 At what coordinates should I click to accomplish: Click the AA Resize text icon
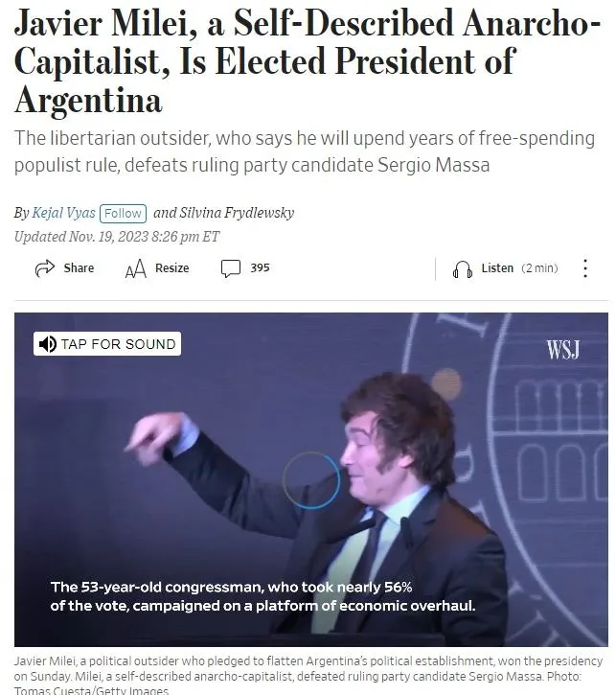135,268
